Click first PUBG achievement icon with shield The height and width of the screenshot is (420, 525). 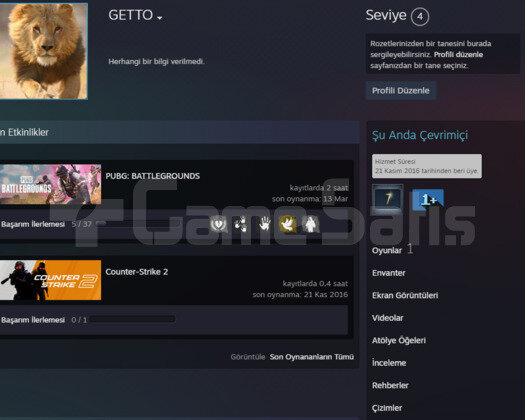click(219, 224)
